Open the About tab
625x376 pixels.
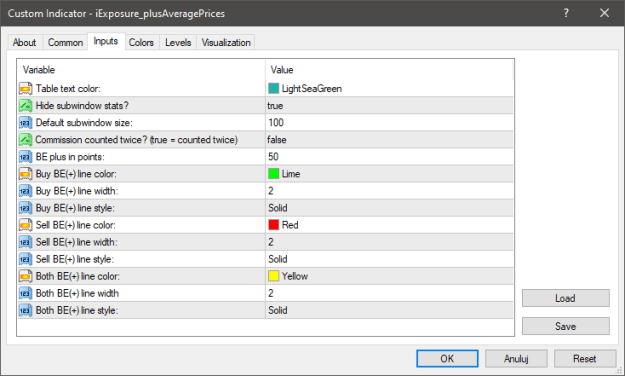24,42
